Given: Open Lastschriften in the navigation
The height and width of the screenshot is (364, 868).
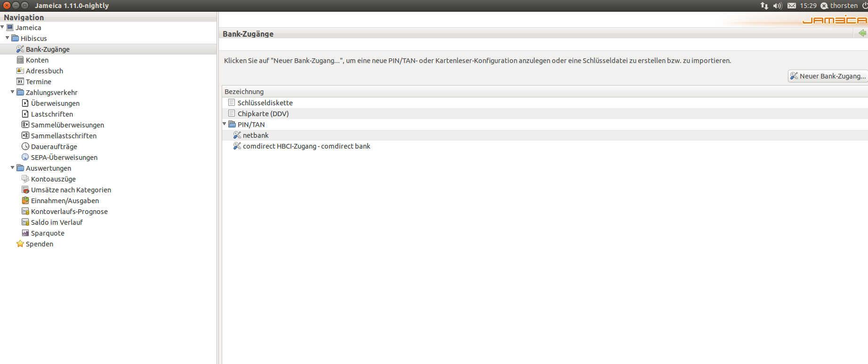Looking at the screenshot, I should pos(52,114).
